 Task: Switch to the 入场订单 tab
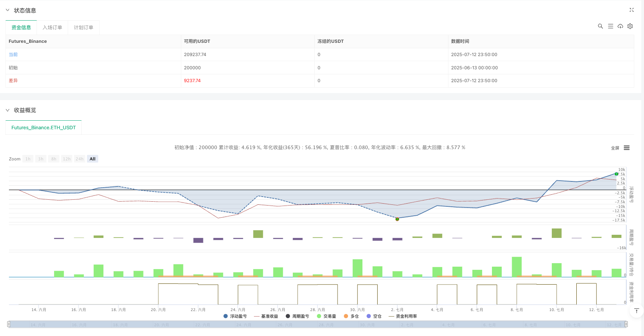52,28
